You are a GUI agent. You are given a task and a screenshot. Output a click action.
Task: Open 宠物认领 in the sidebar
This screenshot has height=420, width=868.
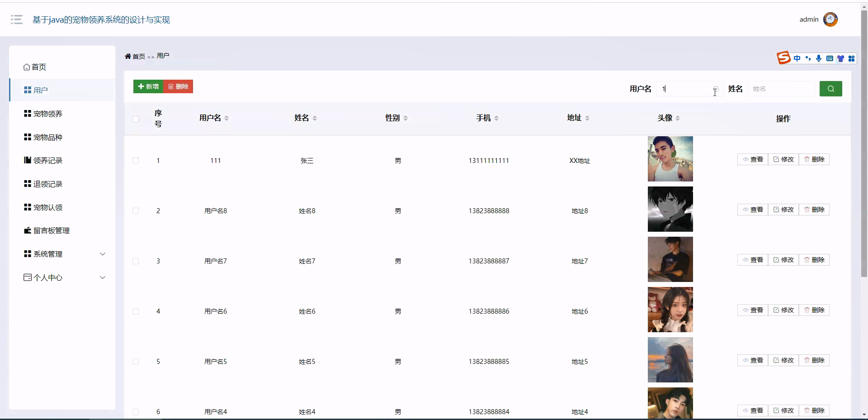coord(62,207)
